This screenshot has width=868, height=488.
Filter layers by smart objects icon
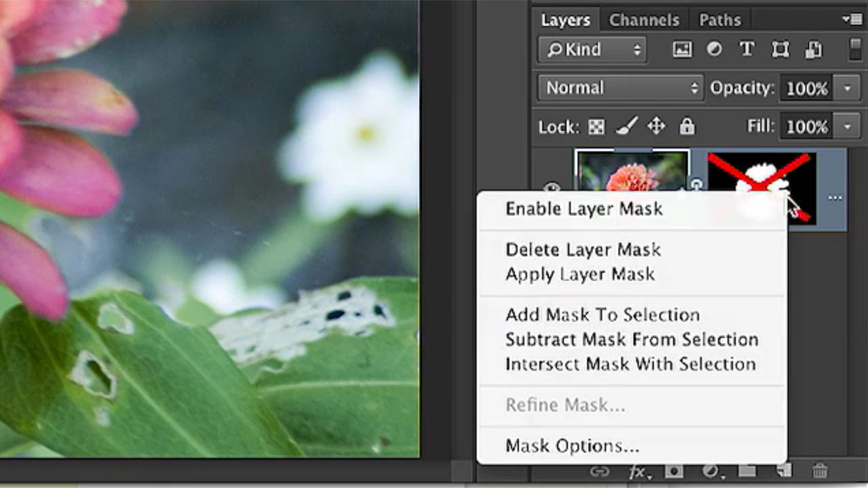tap(812, 49)
